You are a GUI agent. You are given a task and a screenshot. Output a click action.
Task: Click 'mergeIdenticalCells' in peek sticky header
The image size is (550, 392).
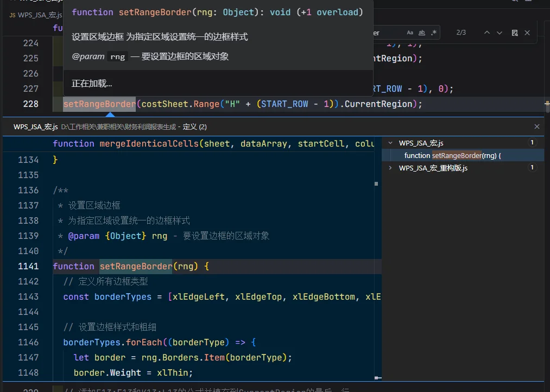(x=149, y=144)
